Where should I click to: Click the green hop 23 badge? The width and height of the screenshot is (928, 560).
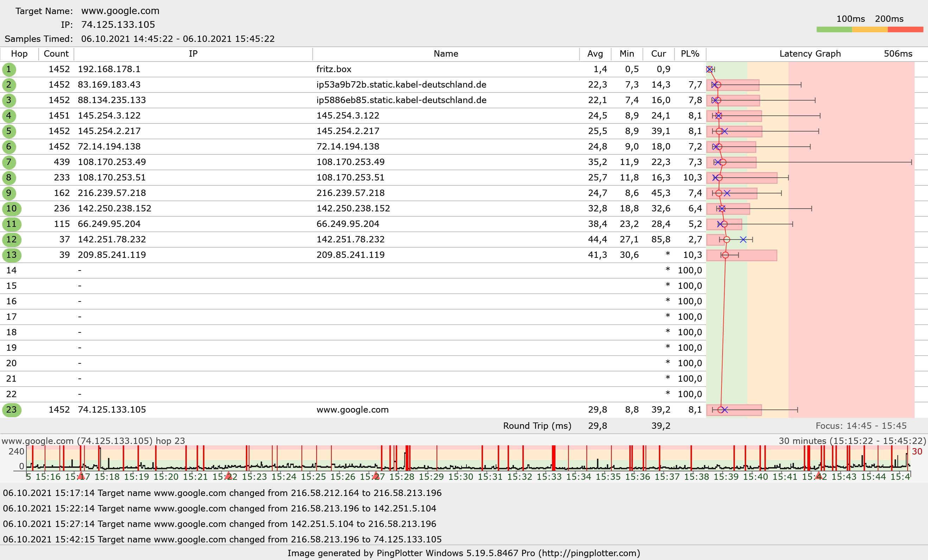click(11, 410)
